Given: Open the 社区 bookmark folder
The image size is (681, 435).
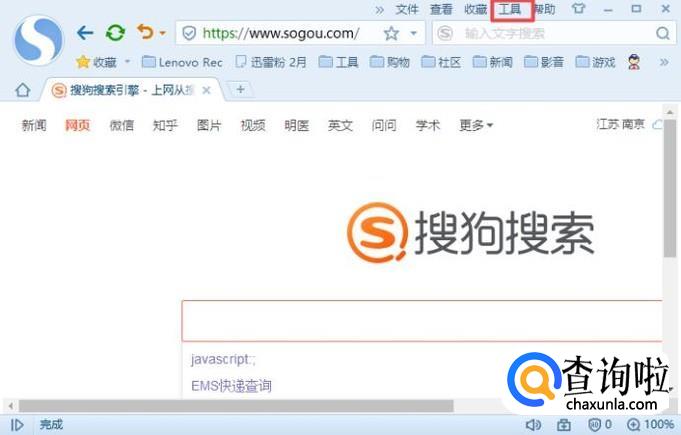Looking at the screenshot, I should pos(441,63).
